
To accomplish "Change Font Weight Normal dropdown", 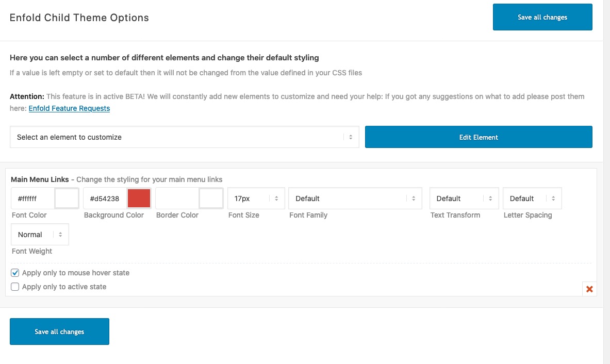I will [x=40, y=235].
